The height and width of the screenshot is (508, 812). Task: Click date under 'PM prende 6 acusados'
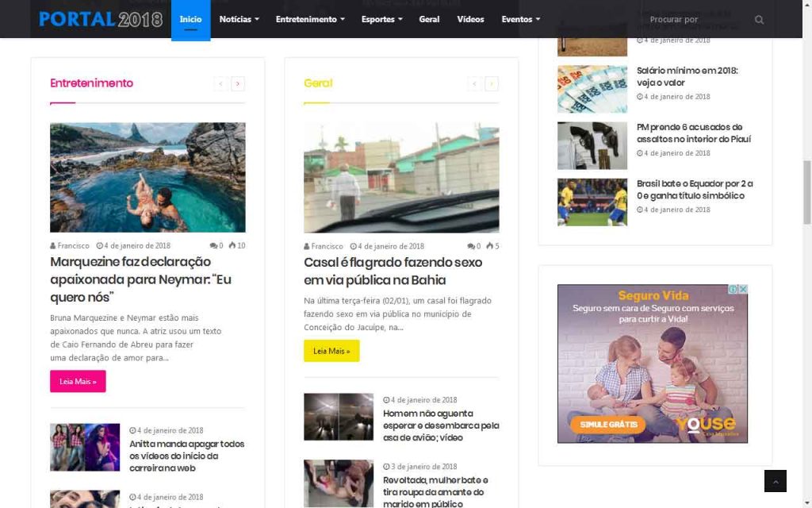point(674,153)
